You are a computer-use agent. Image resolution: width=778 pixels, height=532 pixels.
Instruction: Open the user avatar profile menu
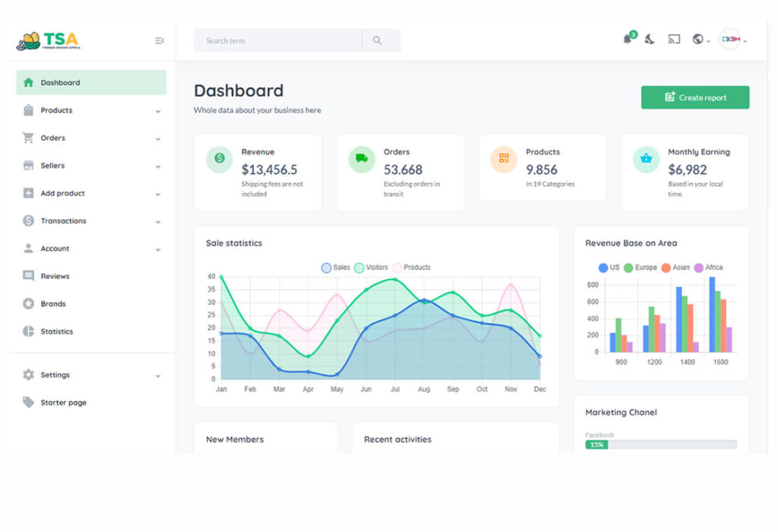pos(731,40)
